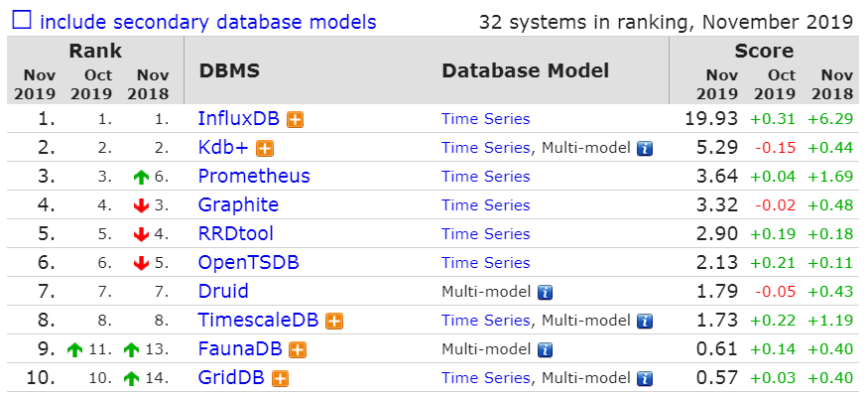Screen dimensions: 868x397
Task: Click the plus icon next to TimescaleDB
Action: 334,322
